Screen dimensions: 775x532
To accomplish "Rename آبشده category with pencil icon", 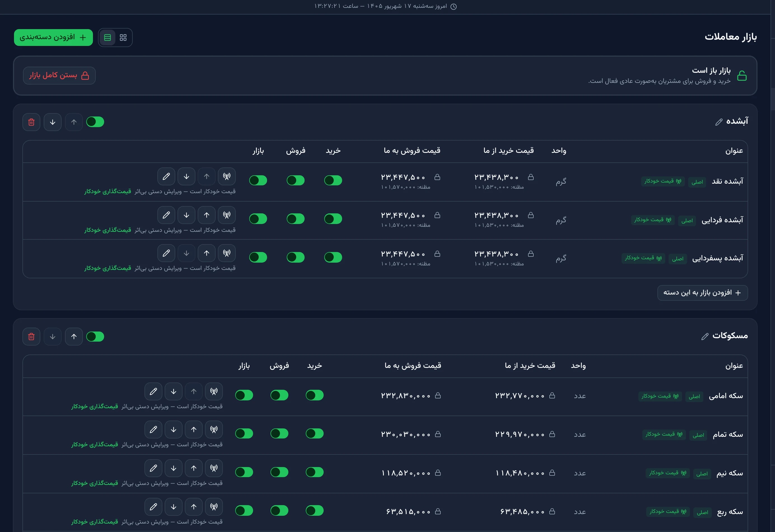I will tap(719, 122).
